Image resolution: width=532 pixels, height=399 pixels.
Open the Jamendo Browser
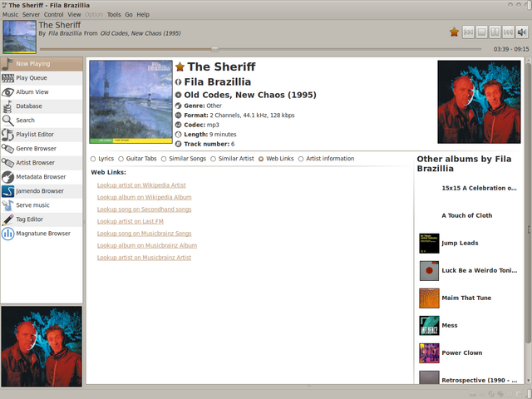42,191
